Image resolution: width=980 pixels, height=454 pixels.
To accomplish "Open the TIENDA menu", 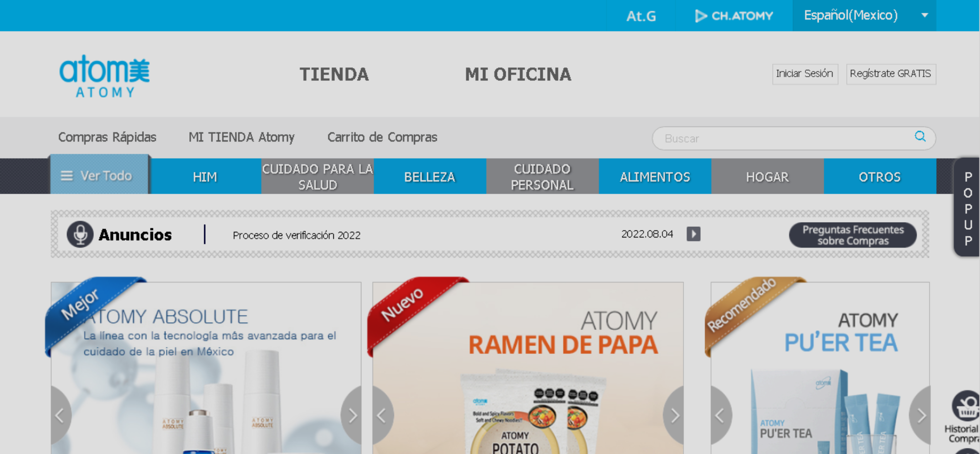I will tap(334, 75).
